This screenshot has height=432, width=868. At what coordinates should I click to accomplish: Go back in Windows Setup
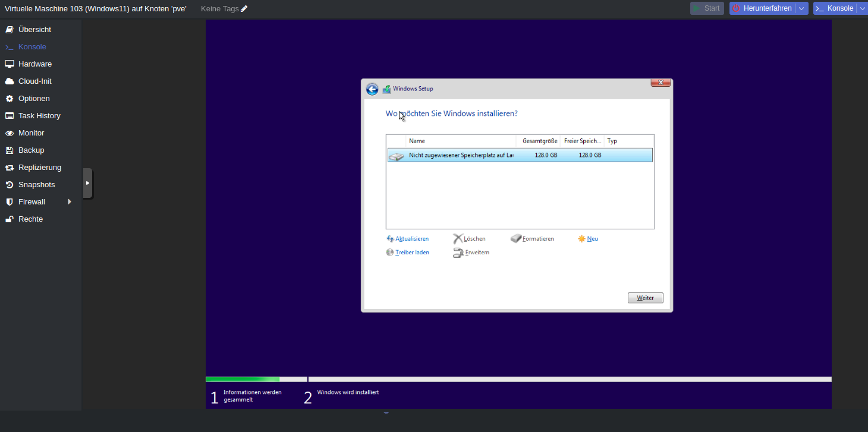coord(372,89)
